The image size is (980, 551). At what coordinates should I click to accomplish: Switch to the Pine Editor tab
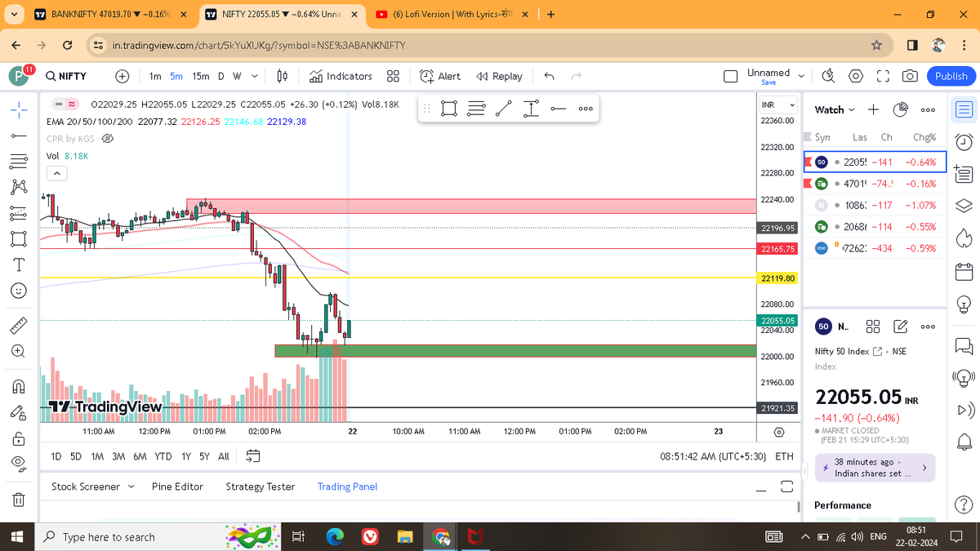177,487
